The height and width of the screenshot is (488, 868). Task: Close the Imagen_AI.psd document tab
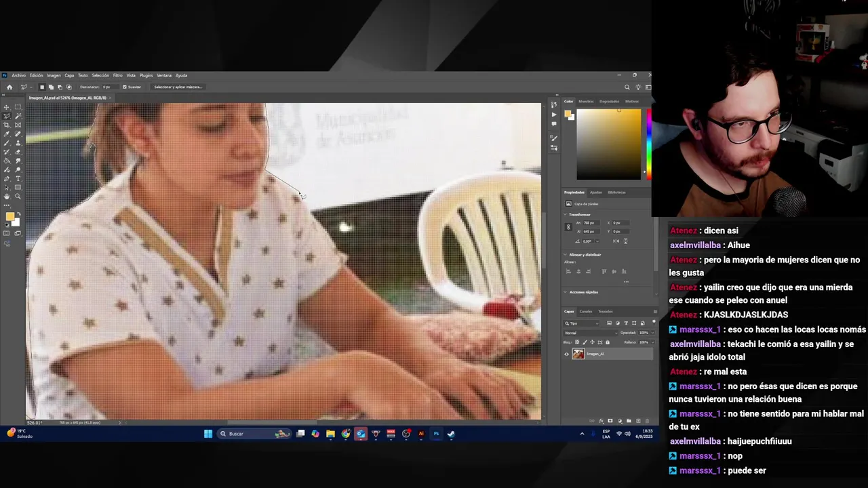click(111, 98)
